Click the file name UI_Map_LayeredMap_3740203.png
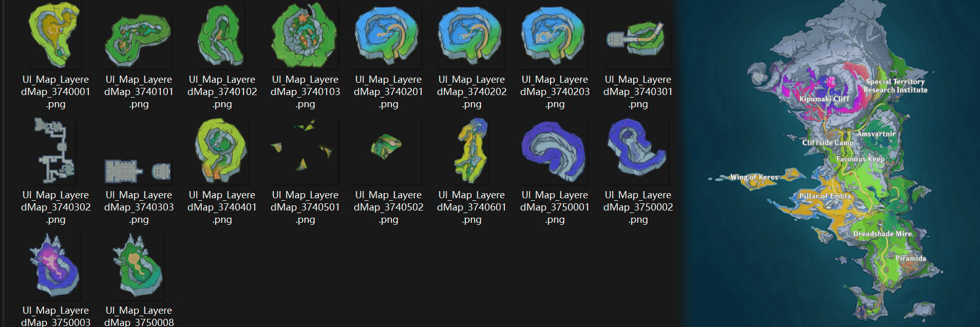 (555, 92)
